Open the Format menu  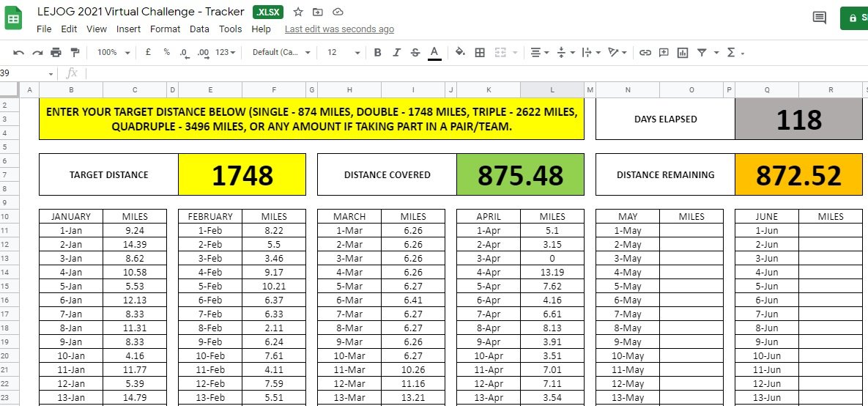click(165, 29)
